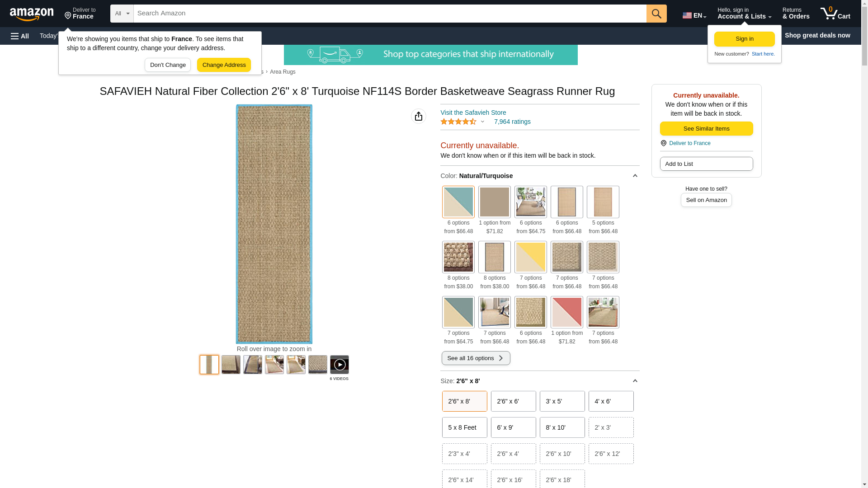Select the 2'6" x 6' size option

[514, 401]
